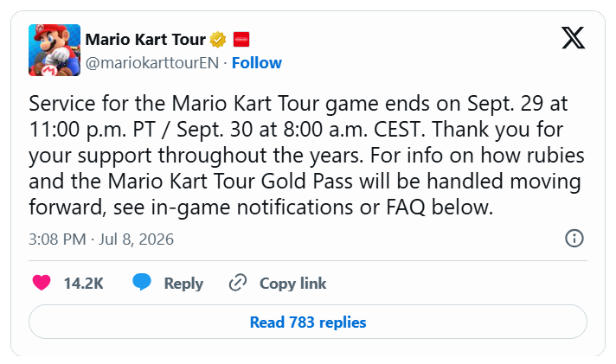This screenshot has width=616, height=364.
Task: Click the Copy link text label
Action: [x=292, y=284]
